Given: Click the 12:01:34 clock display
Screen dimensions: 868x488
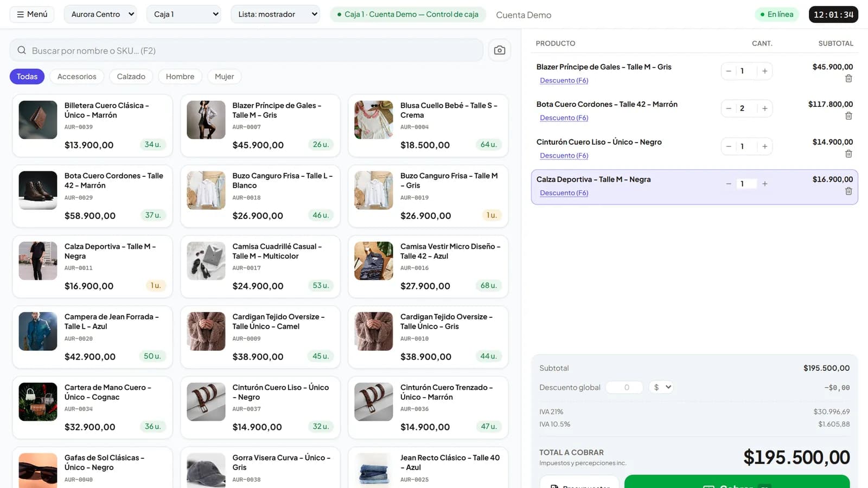Looking at the screenshot, I should pyautogui.click(x=833, y=15).
